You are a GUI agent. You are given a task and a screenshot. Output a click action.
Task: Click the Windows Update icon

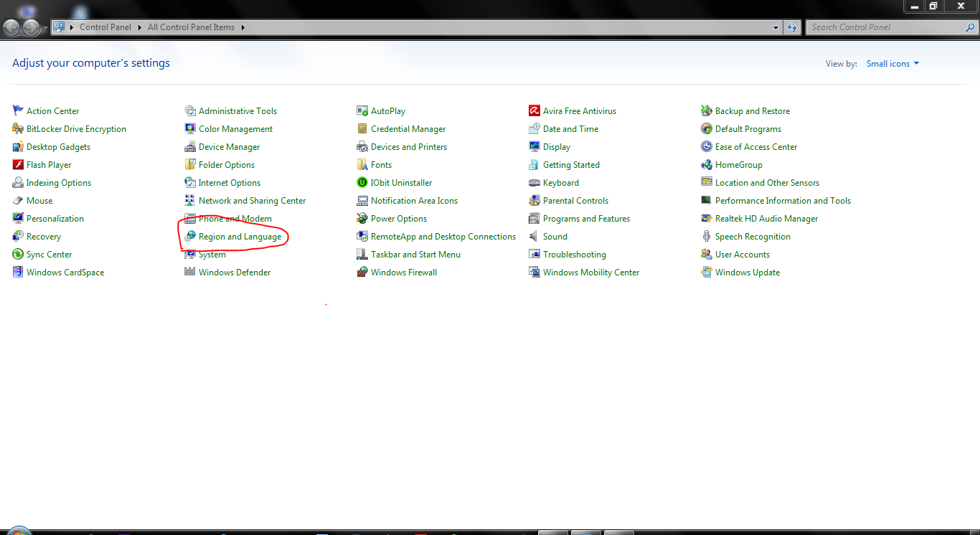click(707, 272)
